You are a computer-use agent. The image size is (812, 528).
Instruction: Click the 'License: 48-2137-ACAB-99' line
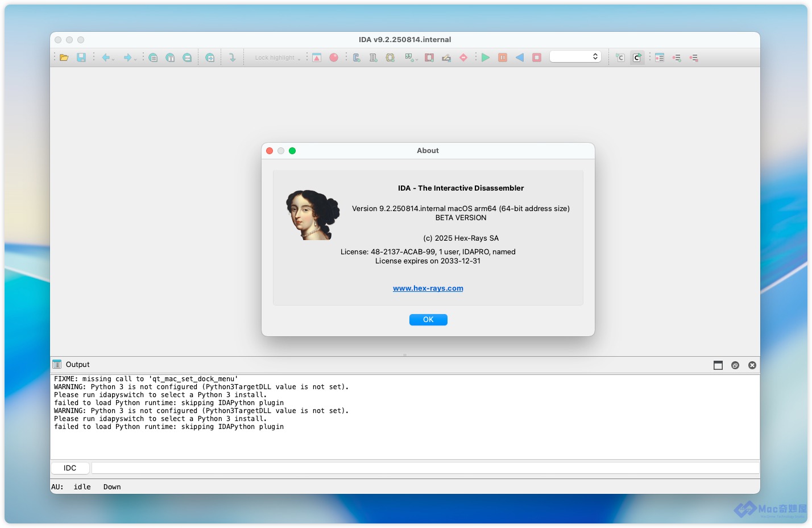[x=428, y=252]
